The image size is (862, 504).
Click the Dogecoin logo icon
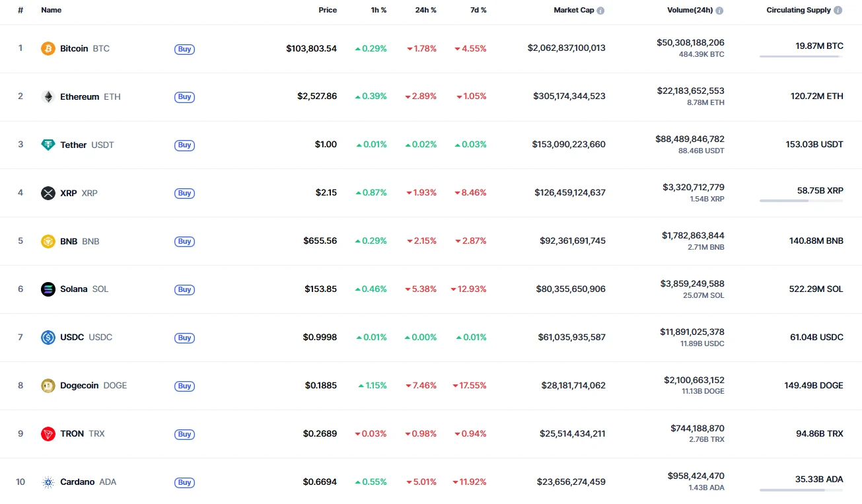(48, 386)
